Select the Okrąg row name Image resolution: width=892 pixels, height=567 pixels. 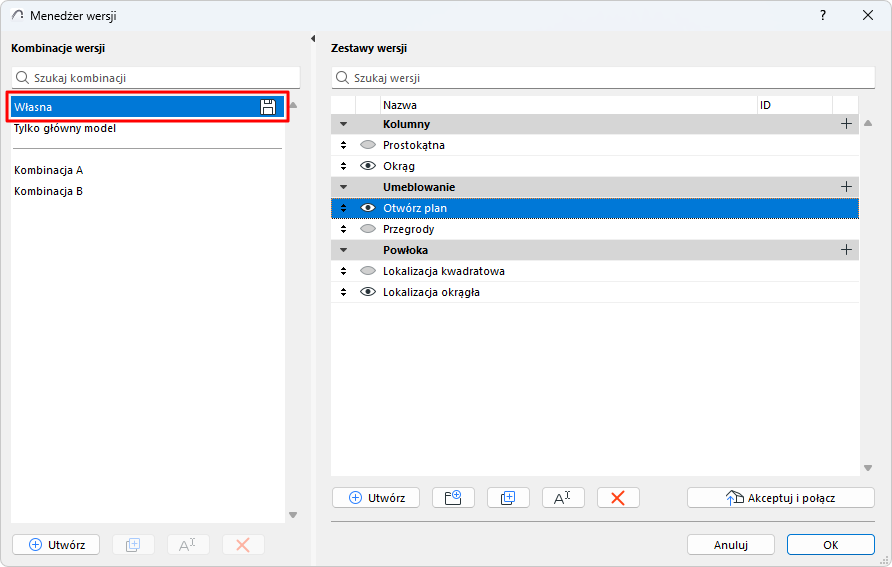[x=399, y=166]
